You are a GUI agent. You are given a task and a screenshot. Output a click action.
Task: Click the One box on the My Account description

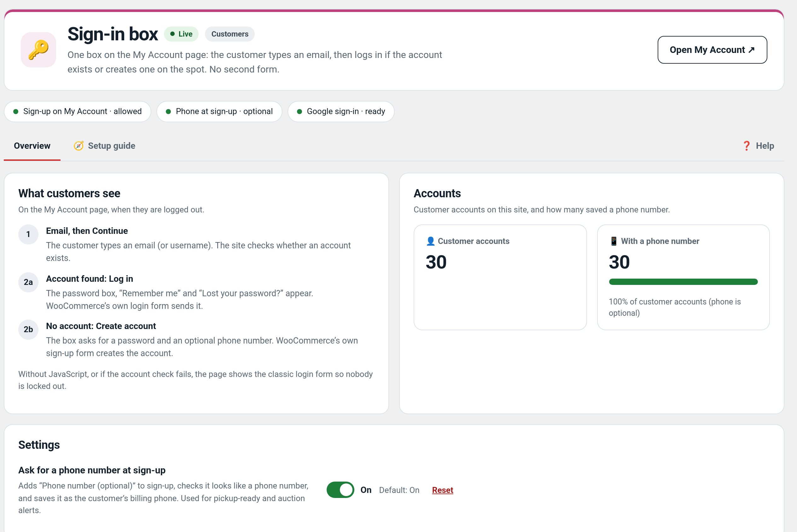pos(255,62)
